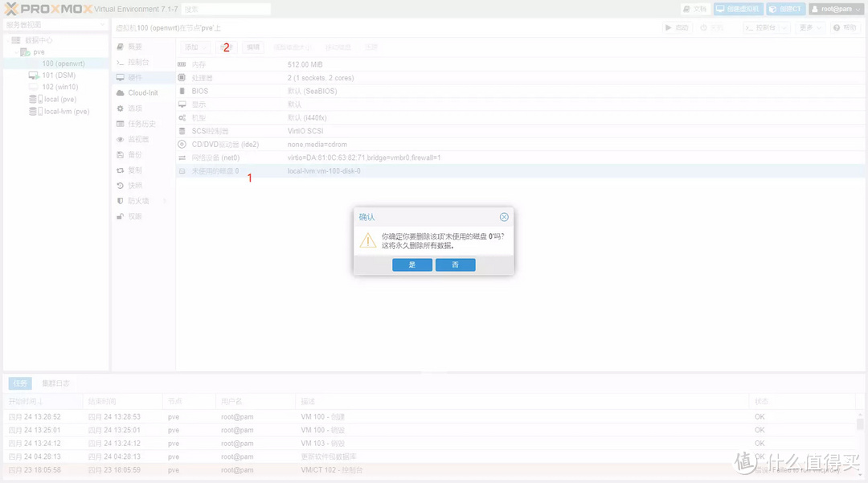The height and width of the screenshot is (483, 868).
Task: Confirm deletion with the 是 button
Action: click(x=411, y=264)
